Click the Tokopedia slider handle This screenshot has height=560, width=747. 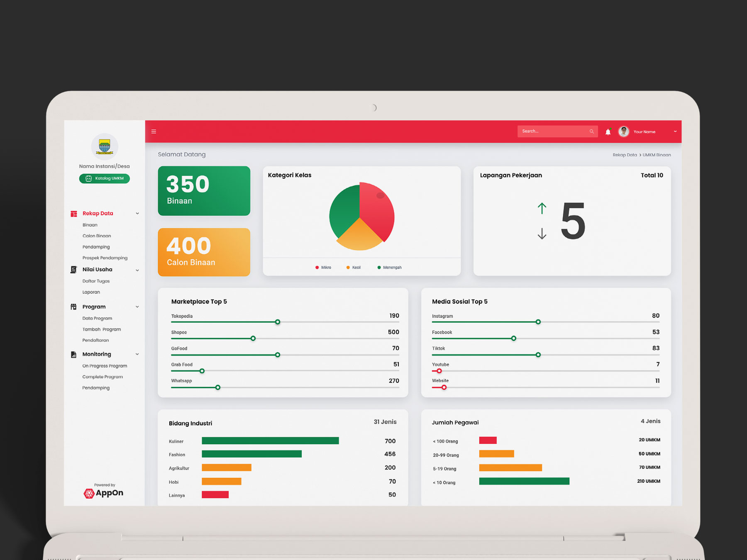tap(278, 322)
